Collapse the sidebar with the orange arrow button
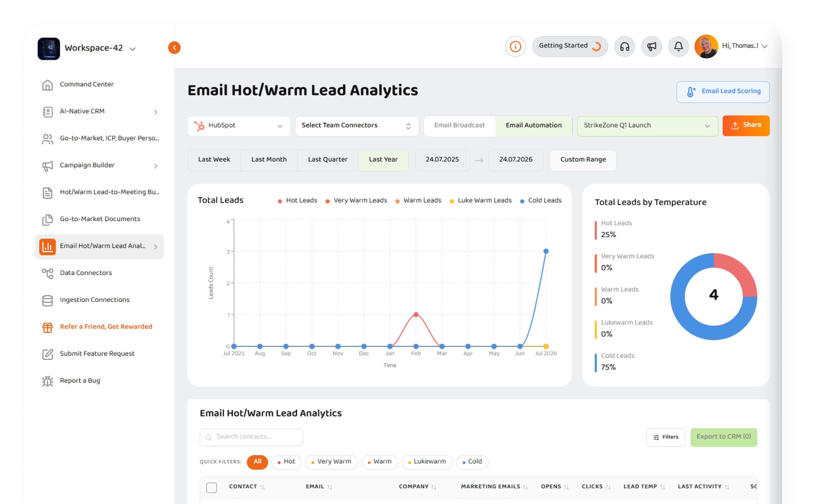The image size is (814, 504). [x=174, y=48]
